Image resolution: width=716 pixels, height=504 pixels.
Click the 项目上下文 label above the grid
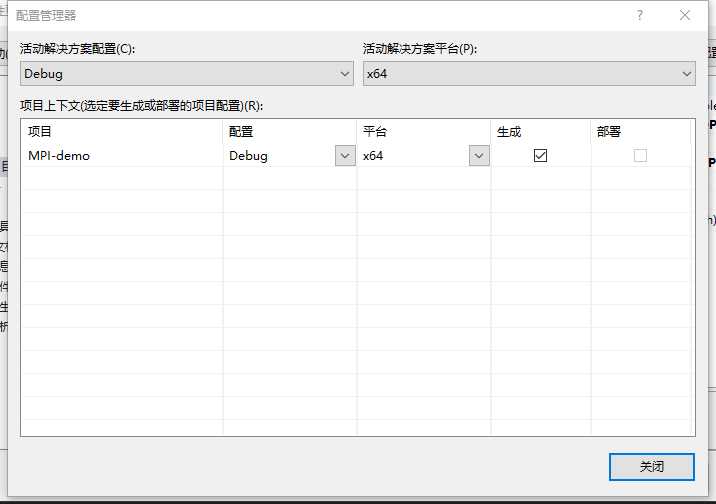[141, 106]
